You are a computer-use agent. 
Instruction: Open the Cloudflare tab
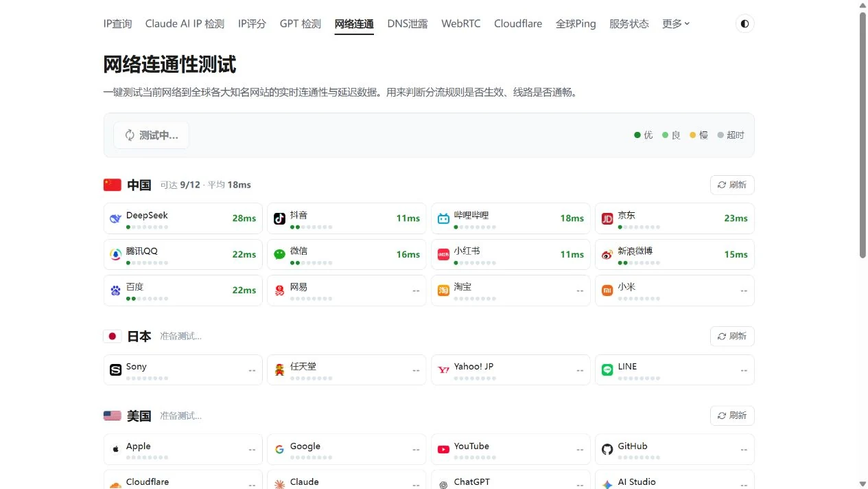[518, 23]
